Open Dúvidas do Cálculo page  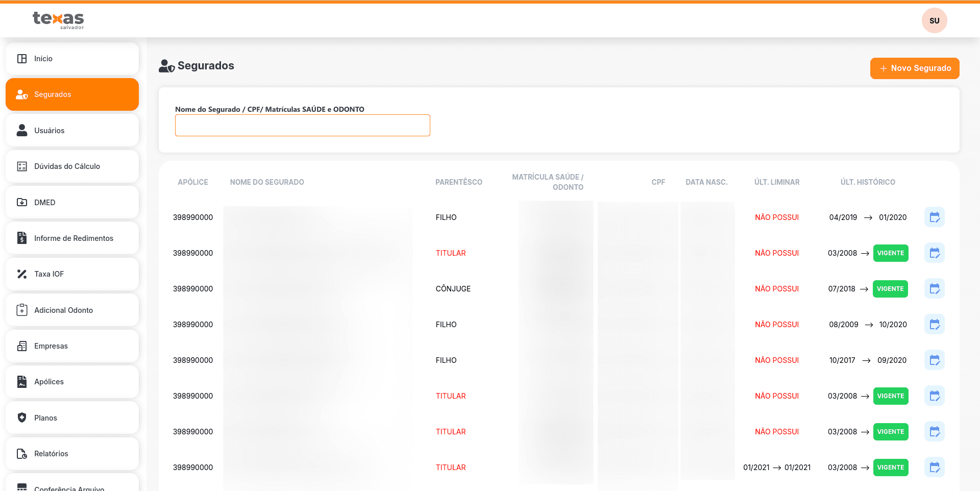[x=72, y=166]
